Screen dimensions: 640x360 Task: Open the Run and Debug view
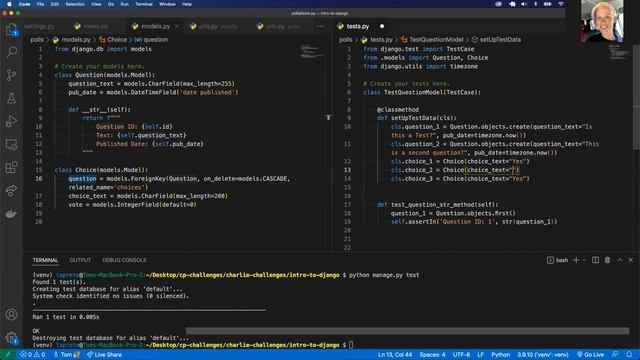click(x=11, y=121)
